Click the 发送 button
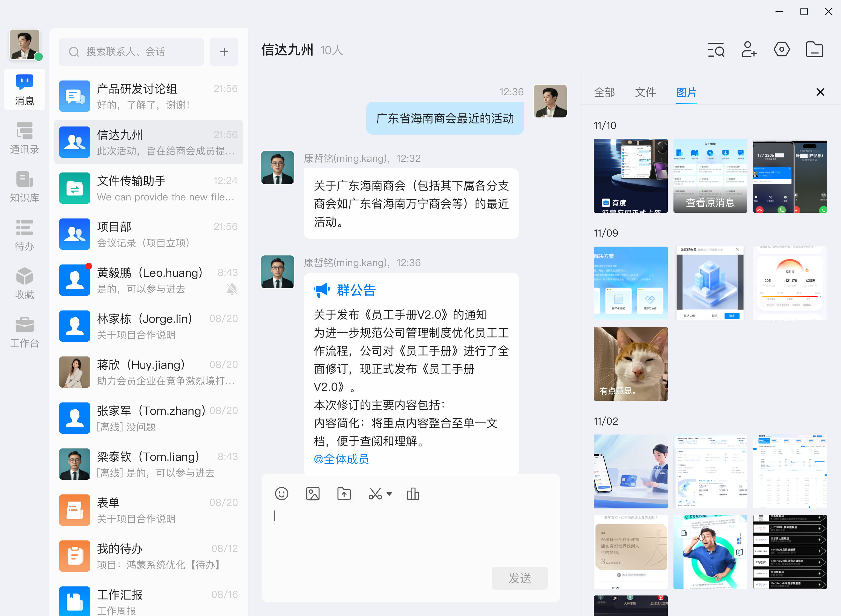Image resolution: width=841 pixels, height=616 pixels. (x=519, y=578)
